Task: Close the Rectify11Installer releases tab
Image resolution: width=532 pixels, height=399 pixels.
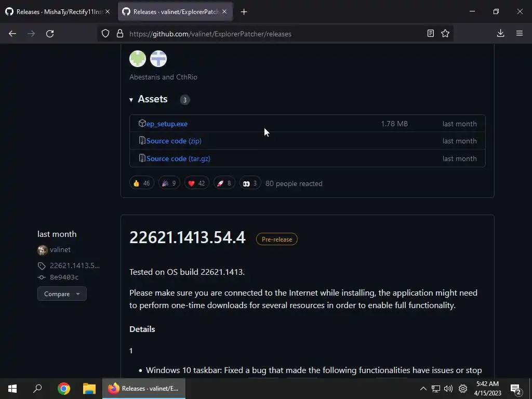Action: click(108, 11)
